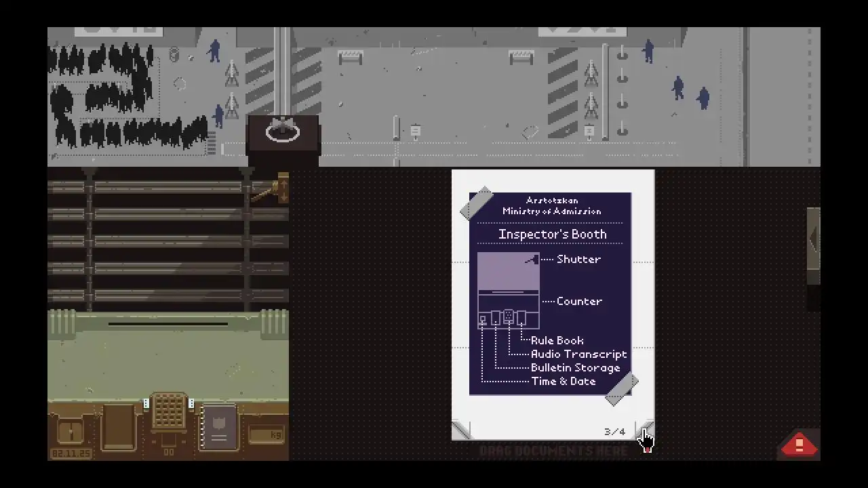Click the 'Time & Date' label

[564, 381]
